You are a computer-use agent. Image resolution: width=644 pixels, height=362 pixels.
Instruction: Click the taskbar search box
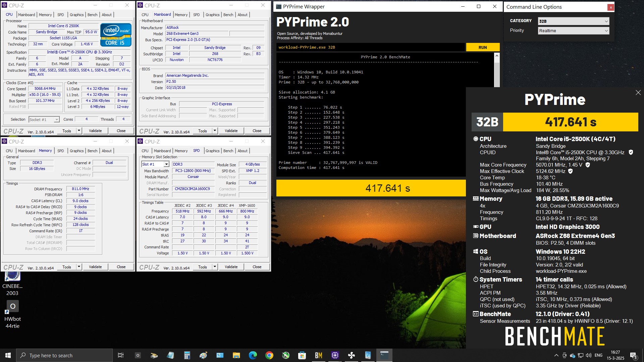coord(64,355)
